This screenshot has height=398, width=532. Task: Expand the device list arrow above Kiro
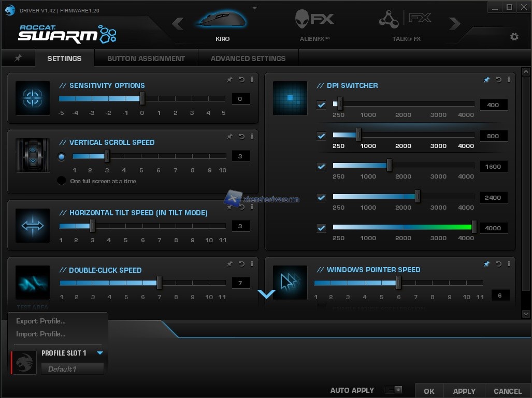[254, 8]
